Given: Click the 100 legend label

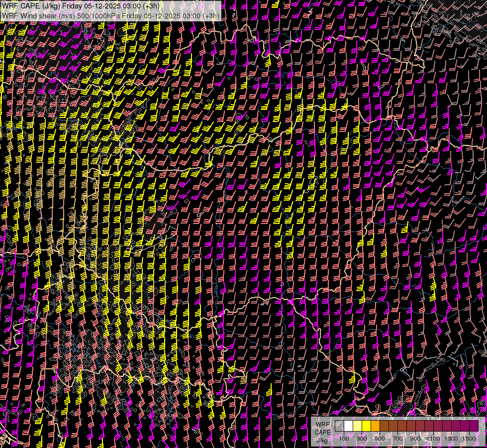Looking at the screenshot, I should click(x=344, y=439).
